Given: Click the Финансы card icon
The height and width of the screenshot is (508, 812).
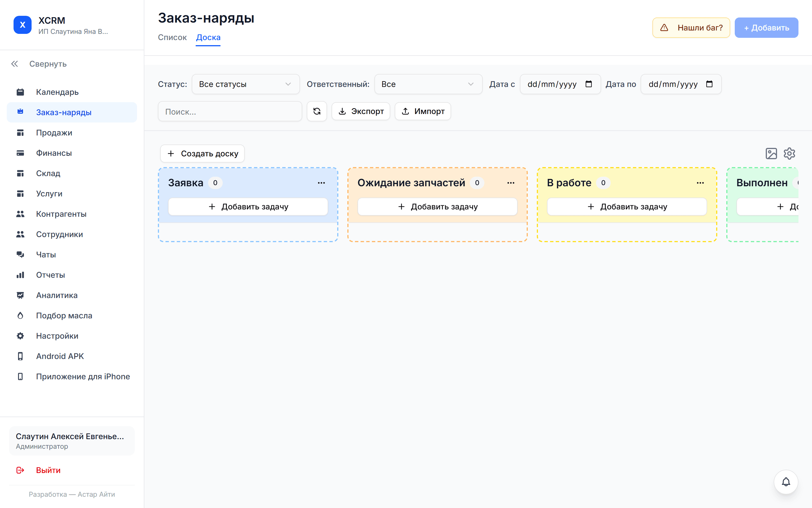Looking at the screenshot, I should coord(20,153).
